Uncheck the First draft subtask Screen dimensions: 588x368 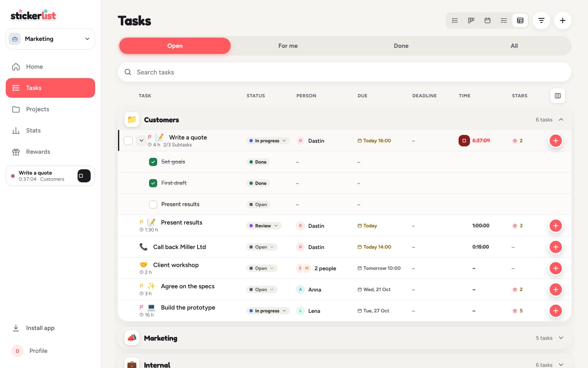(153, 183)
